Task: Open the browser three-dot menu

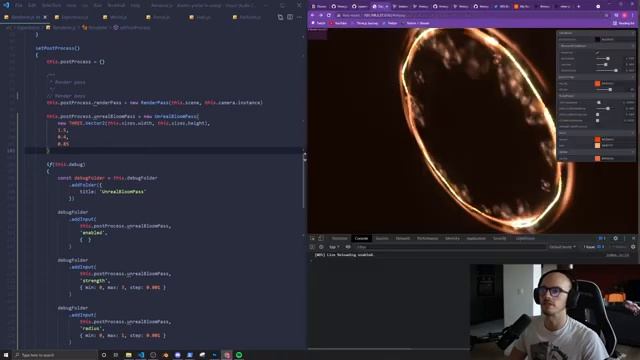Action: pyautogui.click(x=633, y=15)
